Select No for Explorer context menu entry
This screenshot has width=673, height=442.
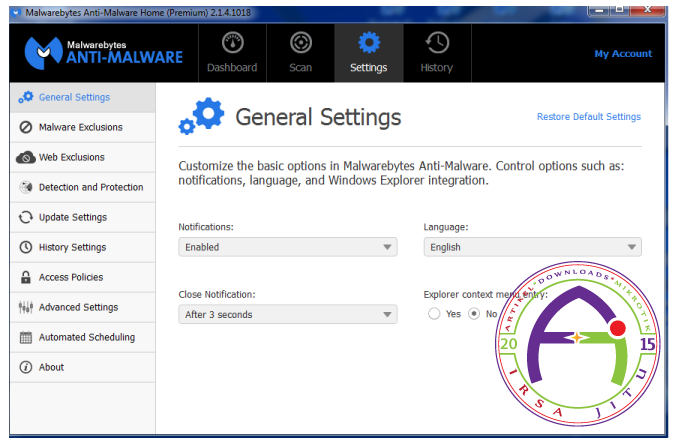(x=474, y=314)
